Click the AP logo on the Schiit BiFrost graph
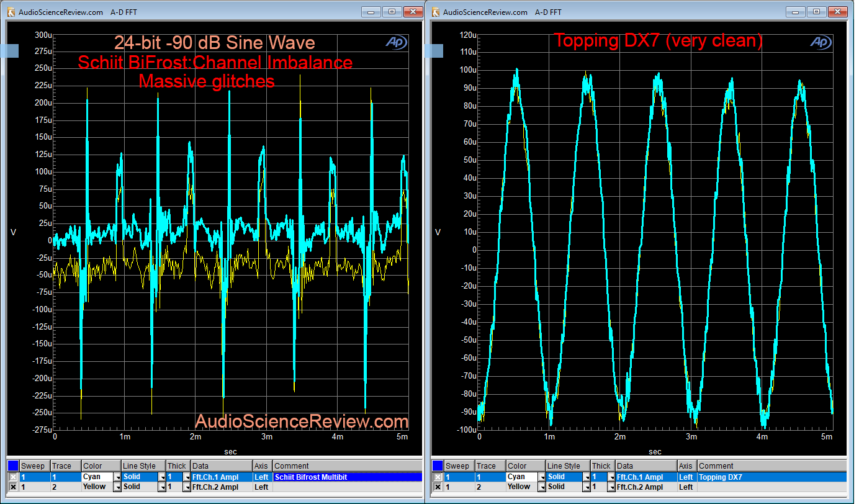Screen dimensions: 859x504 click(x=395, y=42)
